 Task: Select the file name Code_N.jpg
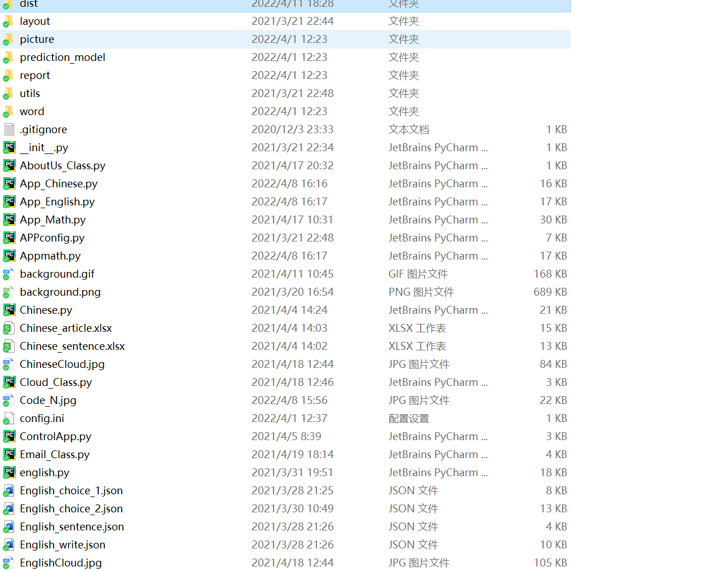tap(48, 401)
